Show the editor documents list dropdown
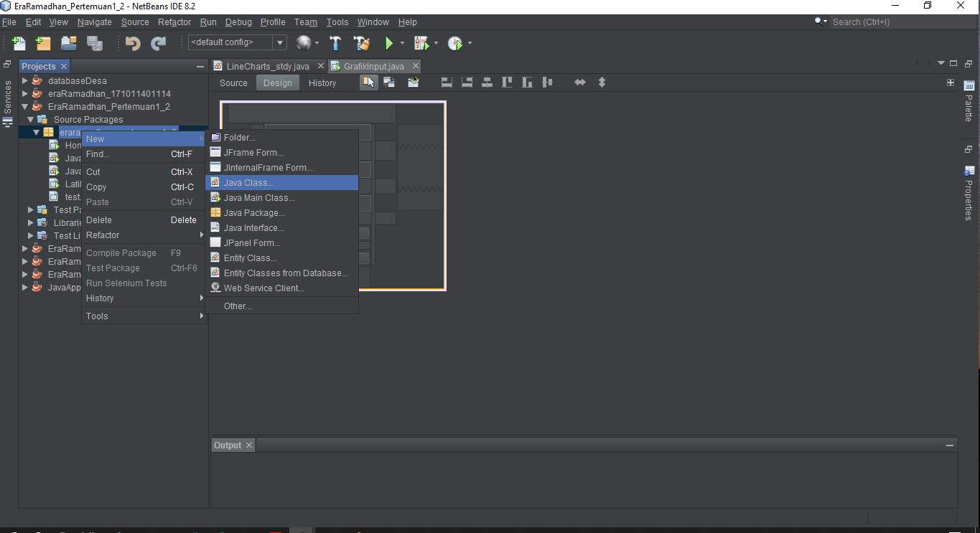Image resolution: width=980 pixels, height=533 pixels. [x=941, y=63]
